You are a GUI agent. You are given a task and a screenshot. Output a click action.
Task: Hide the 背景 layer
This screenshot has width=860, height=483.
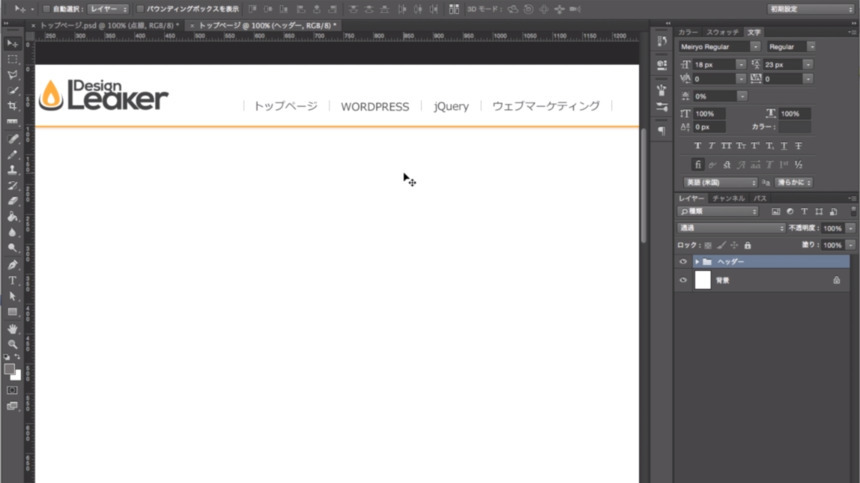click(683, 280)
